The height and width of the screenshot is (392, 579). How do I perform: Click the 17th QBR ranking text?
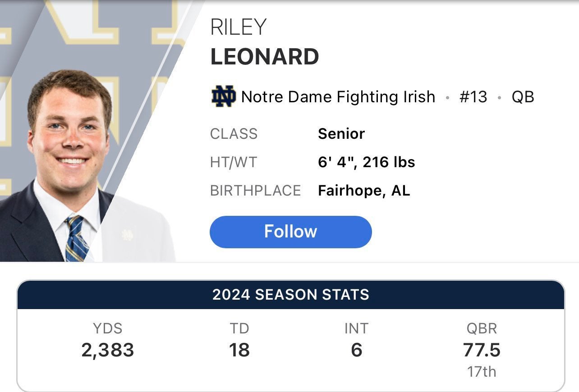[482, 372]
